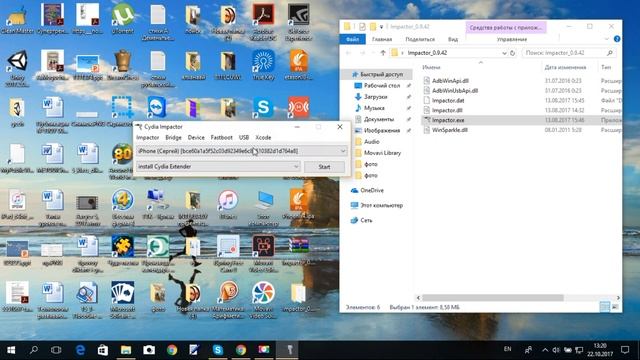Open the Файл tab in Explorer
The width and height of the screenshot is (640, 360).
tap(352, 39)
